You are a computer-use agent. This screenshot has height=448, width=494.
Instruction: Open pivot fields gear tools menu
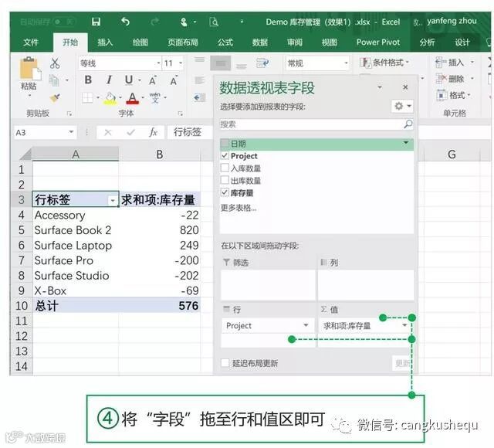402,107
